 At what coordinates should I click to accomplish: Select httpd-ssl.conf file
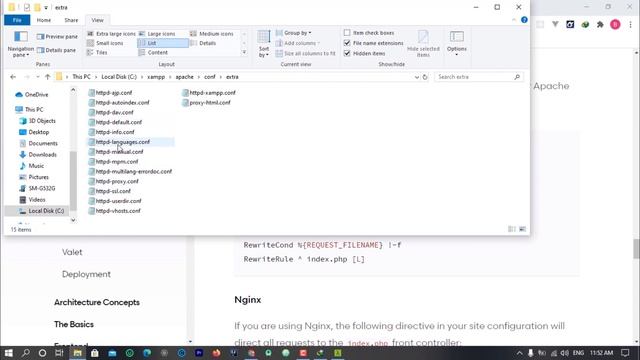(x=110, y=191)
